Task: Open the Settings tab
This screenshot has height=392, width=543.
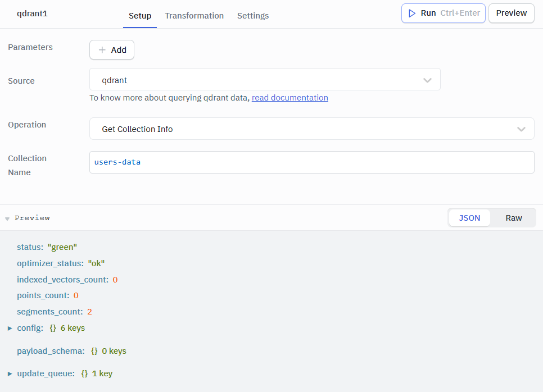Action: coord(253,16)
